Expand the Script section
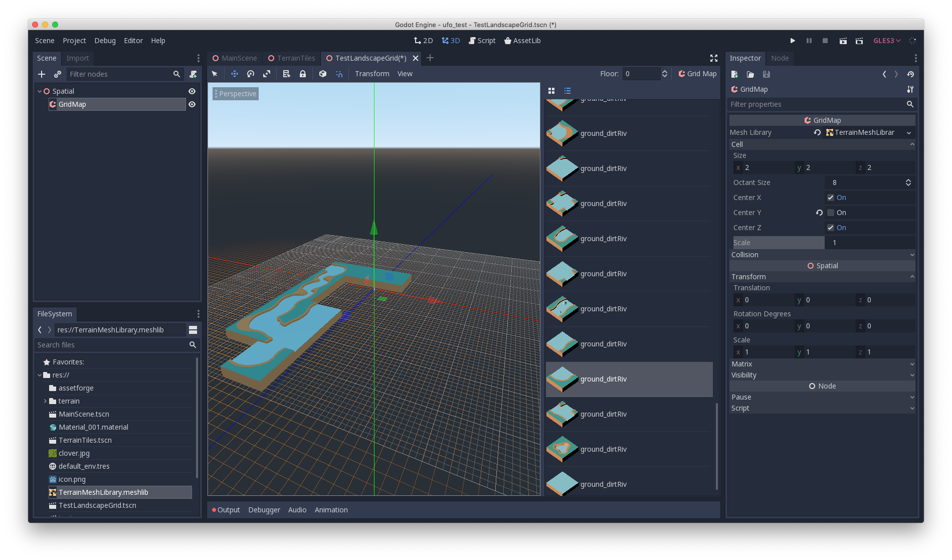Screen dimensions: 952x560 coord(822,408)
